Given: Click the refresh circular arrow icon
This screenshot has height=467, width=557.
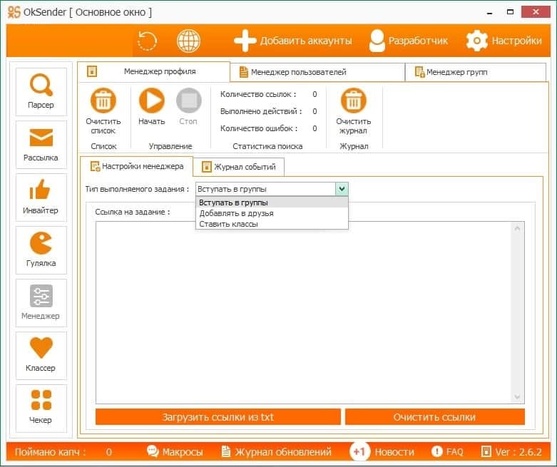Looking at the screenshot, I should pyautogui.click(x=147, y=41).
